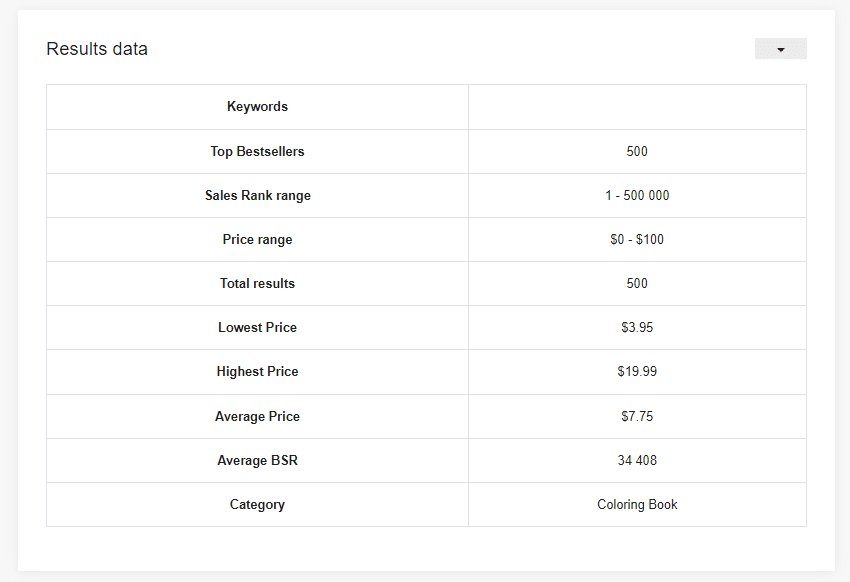Viewport: 850px width, 582px height.
Task: Select the Price range label
Action: pyautogui.click(x=257, y=240)
